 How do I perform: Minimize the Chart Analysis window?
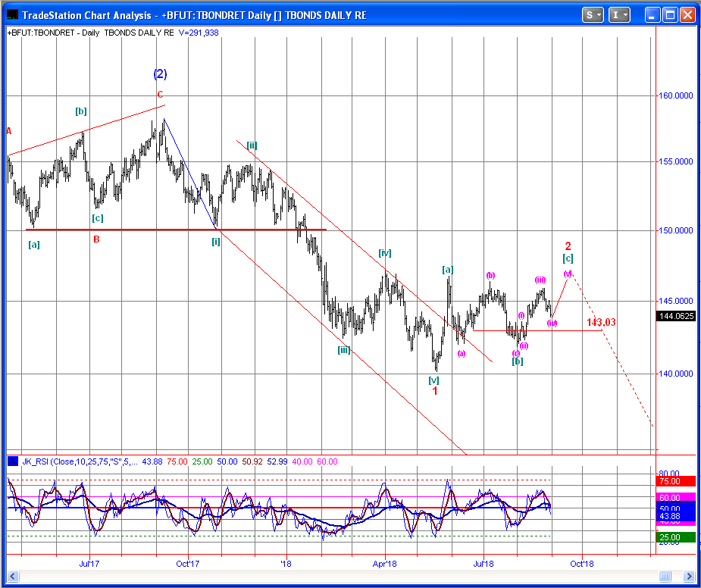[x=652, y=15]
